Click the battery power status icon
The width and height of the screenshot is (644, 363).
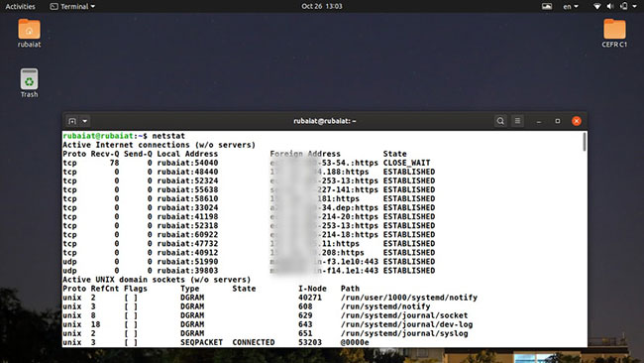624,6
